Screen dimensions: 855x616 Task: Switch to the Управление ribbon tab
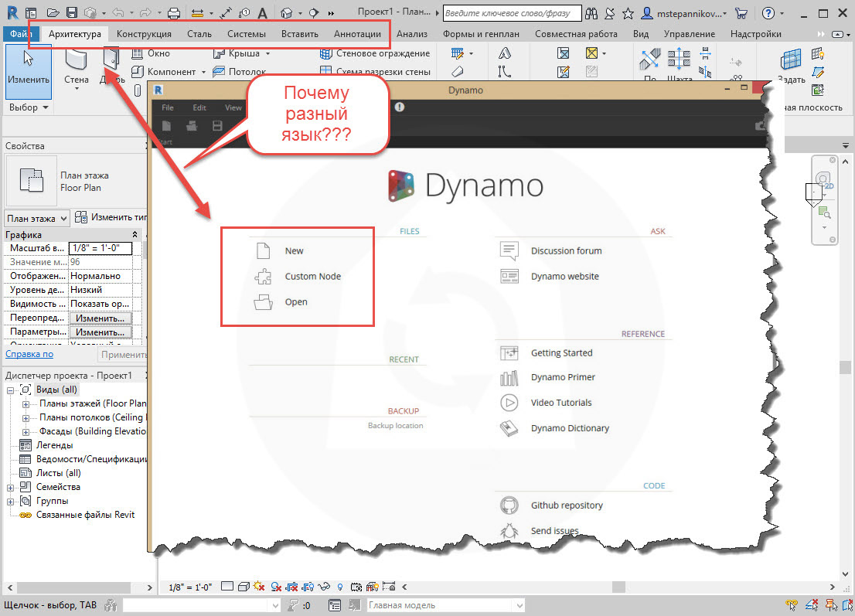click(x=690, y=34)
